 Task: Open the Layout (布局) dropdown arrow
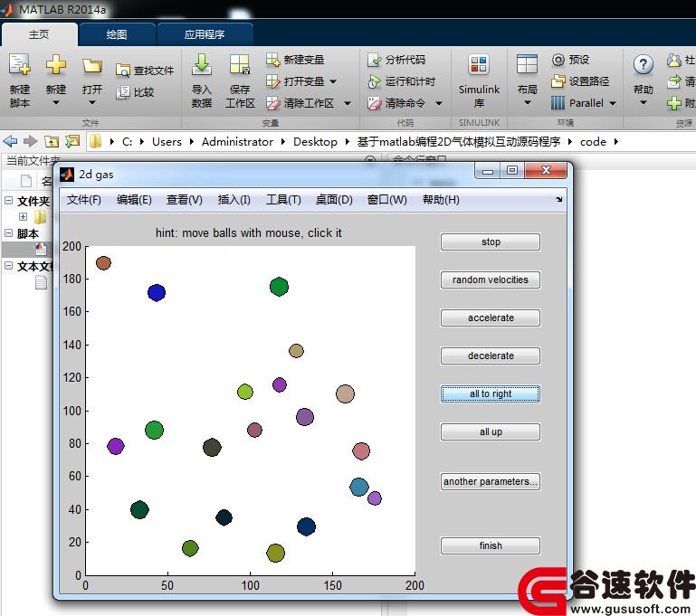coord(527,103)
